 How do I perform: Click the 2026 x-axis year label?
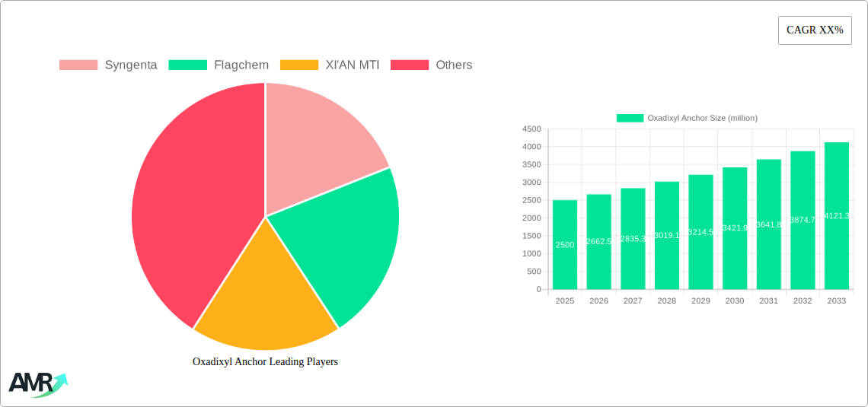click(598, 301)
